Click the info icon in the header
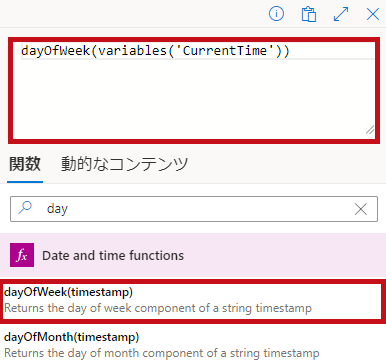386x363 pixels. point(276,14)
